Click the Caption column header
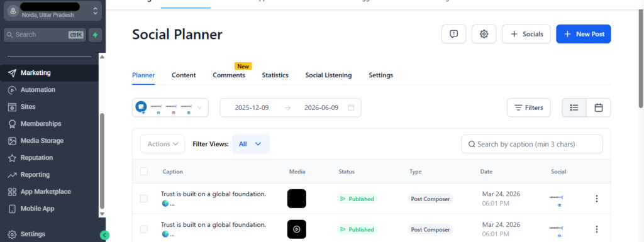Viewport: 644px width, 242px height. [x=172, y=172]
